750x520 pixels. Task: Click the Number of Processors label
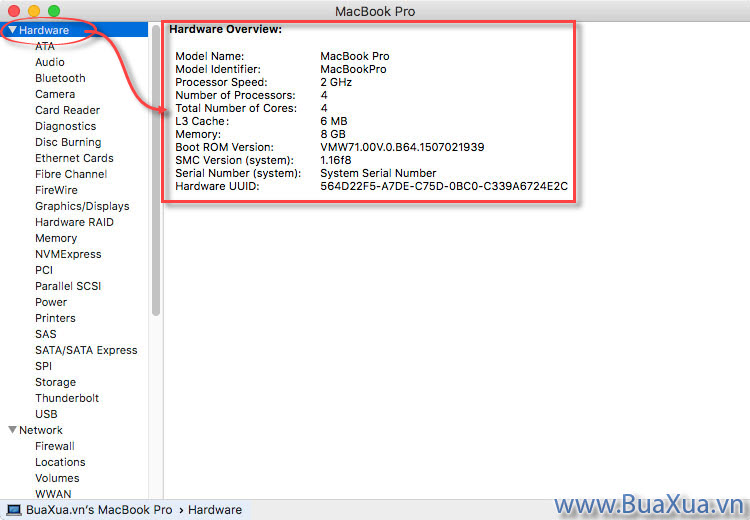235,95
